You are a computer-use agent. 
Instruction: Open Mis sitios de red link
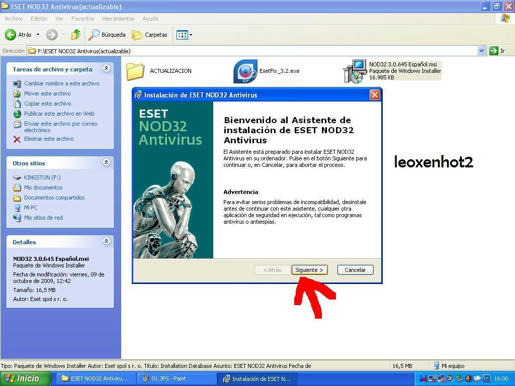(43, 217)
